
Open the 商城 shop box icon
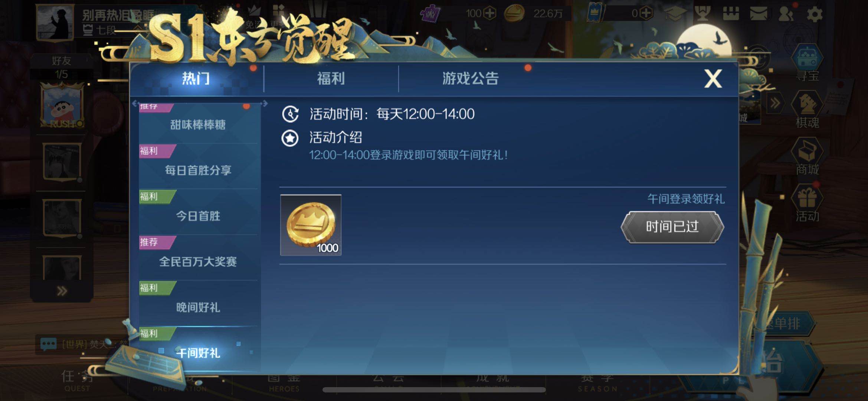[x=807, y=156]
